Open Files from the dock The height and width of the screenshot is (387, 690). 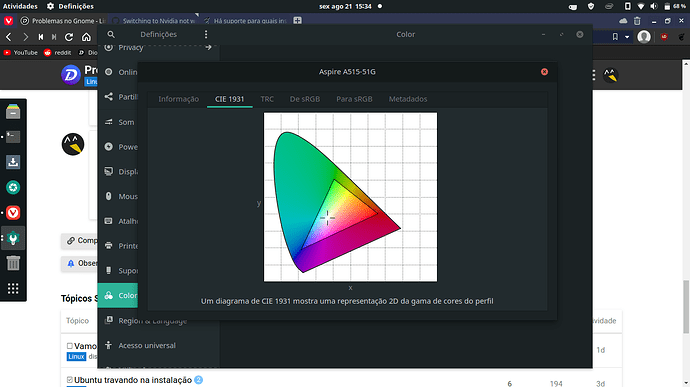click(13, 112)
